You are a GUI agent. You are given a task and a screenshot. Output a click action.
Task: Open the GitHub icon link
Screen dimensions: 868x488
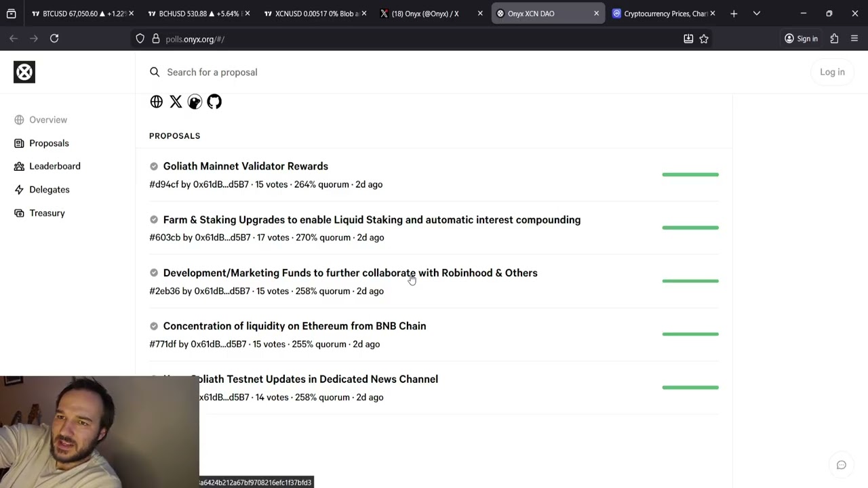coord(214,102)
